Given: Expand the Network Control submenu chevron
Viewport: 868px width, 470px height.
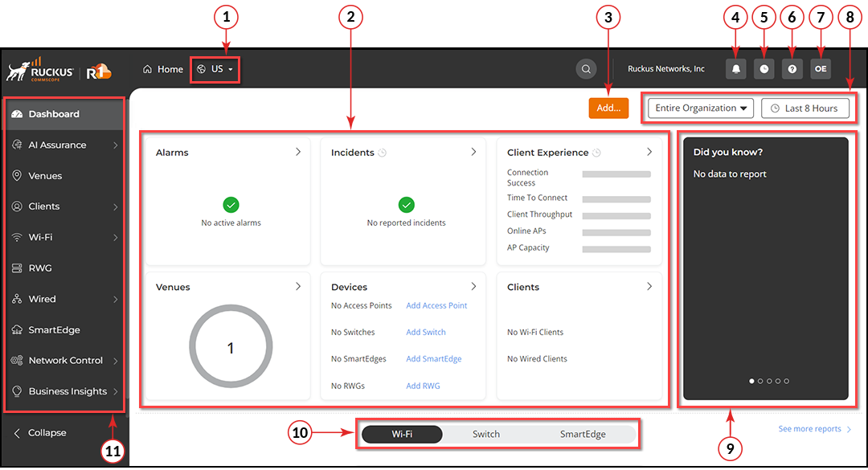Looking at the screenshot, I should [x=116, y=361].
